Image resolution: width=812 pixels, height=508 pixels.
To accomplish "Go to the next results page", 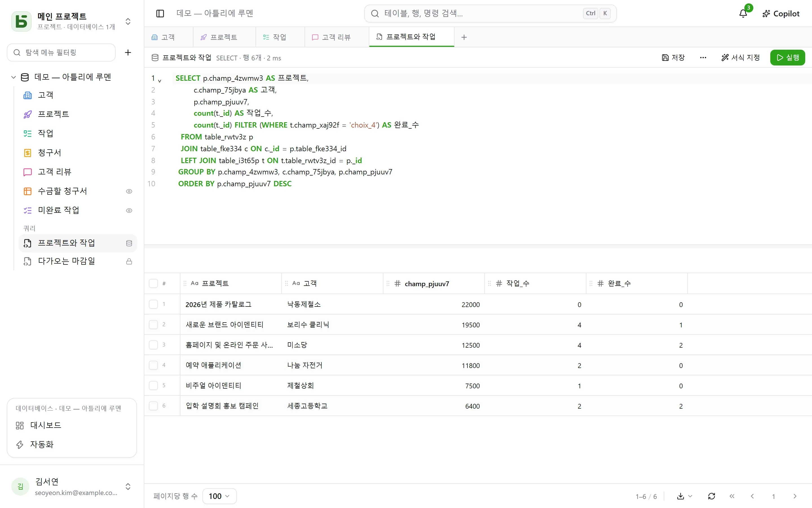I will coord(795,496).
